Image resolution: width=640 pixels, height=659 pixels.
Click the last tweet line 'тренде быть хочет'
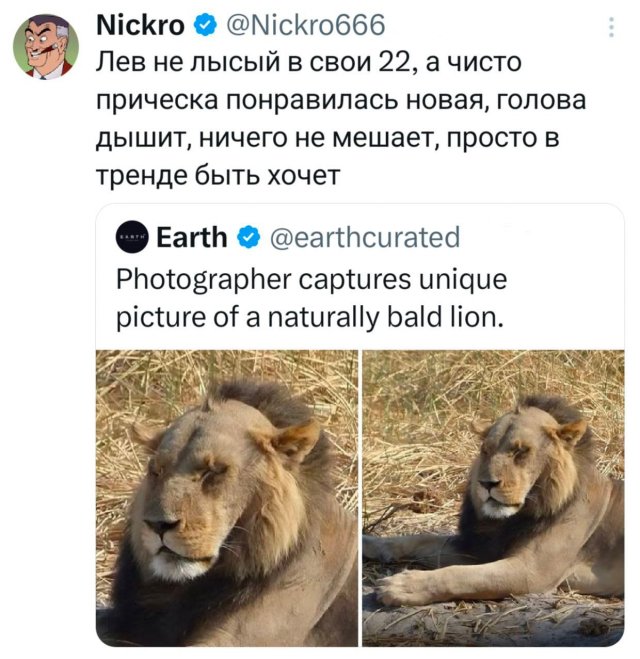[218, 176]
